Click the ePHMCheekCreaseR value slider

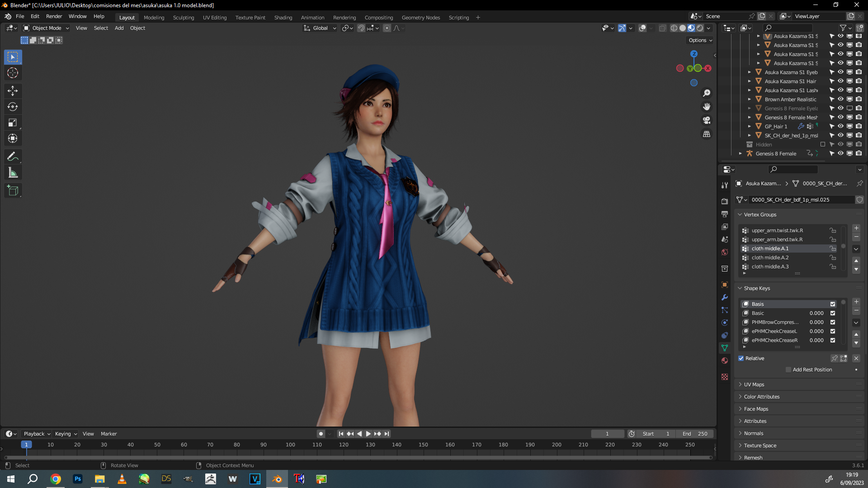(x=816, y=340)
